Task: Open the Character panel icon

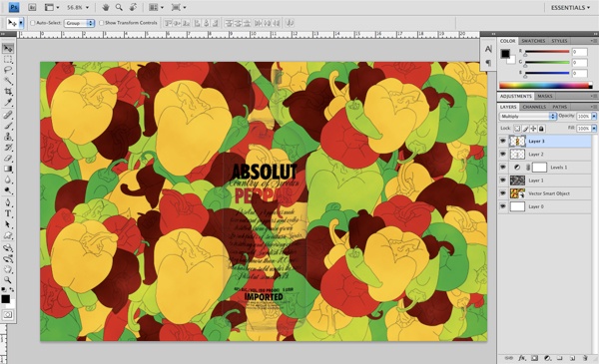Action: pyautogui.click(x=488, y=49)
